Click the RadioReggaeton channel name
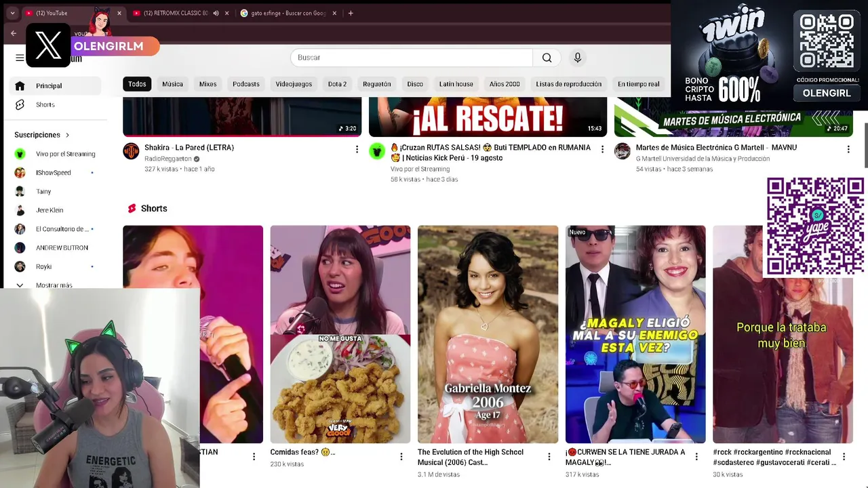 167,159
